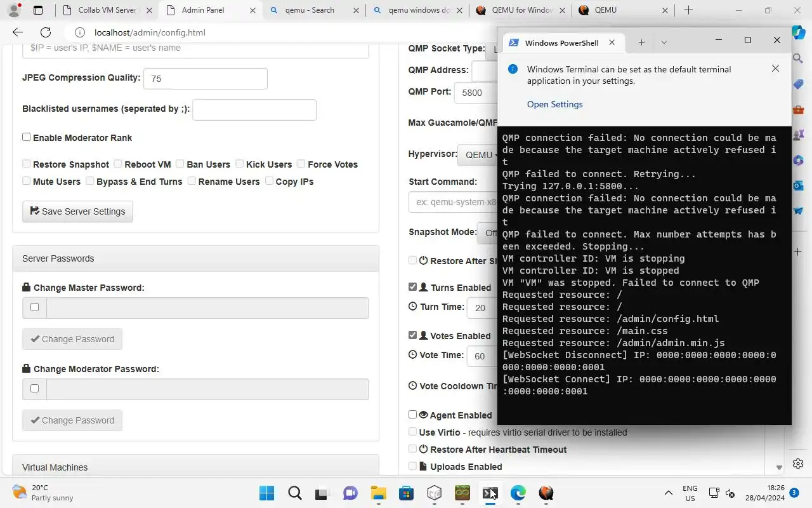Tick the Rename Users permission
This screenshot has width=812, height=508.
pos(192,181)
